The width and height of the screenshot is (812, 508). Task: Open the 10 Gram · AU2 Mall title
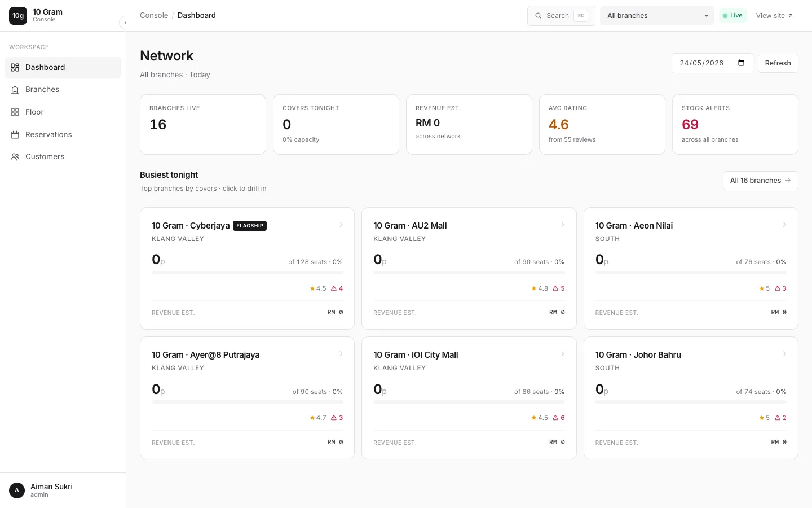pos(410,226)
